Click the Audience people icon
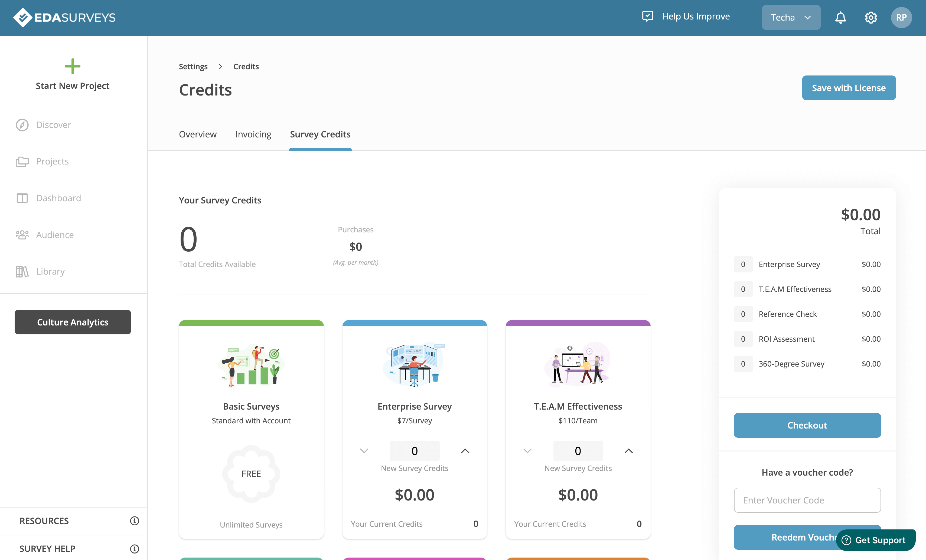The height and width of the screenshot is (560, 926). 22,235
